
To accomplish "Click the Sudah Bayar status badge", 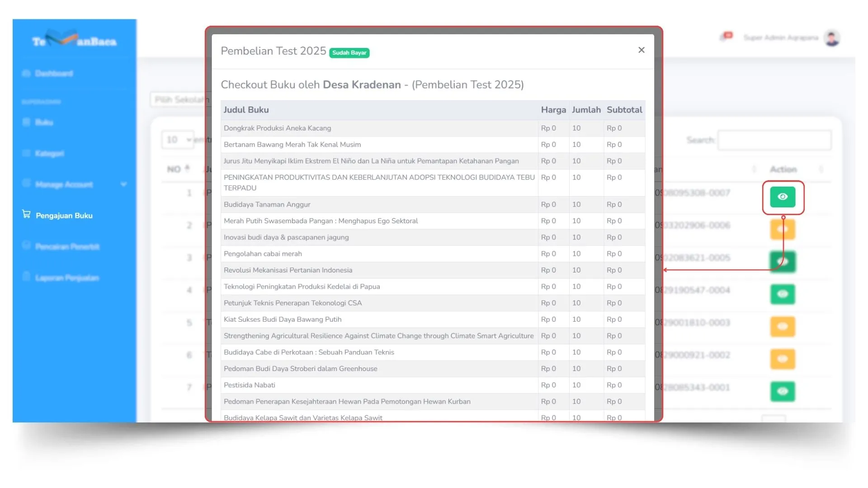I will (349, 53).
